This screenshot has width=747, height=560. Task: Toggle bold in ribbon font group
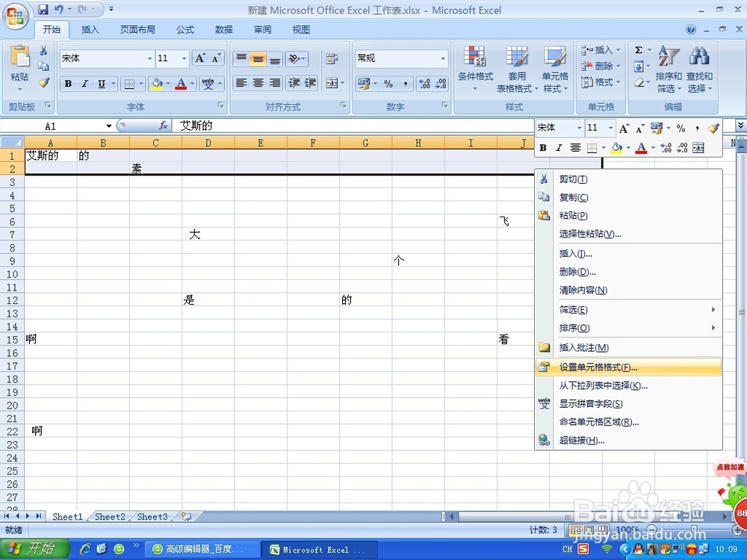click(x=68, y=84)
